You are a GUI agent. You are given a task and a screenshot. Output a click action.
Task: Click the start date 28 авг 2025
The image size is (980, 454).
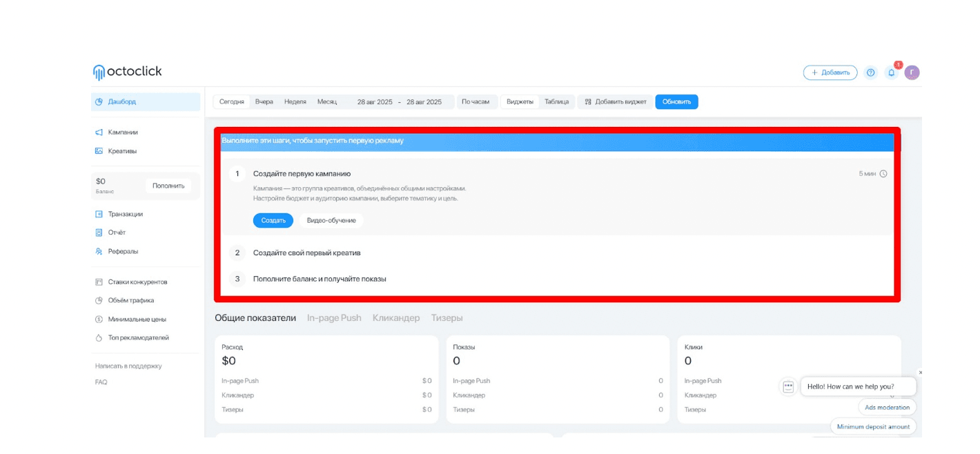point(375,102)
